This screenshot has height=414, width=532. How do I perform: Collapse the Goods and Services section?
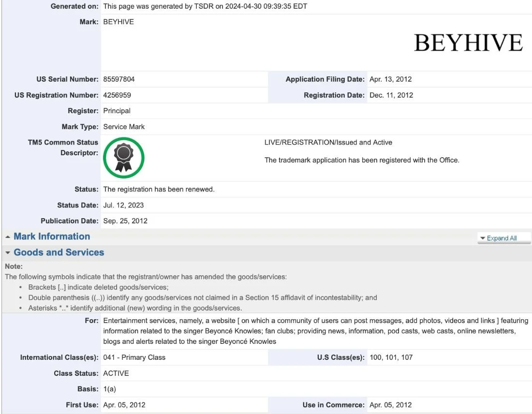pyautogui.click(x=8, y=253)
